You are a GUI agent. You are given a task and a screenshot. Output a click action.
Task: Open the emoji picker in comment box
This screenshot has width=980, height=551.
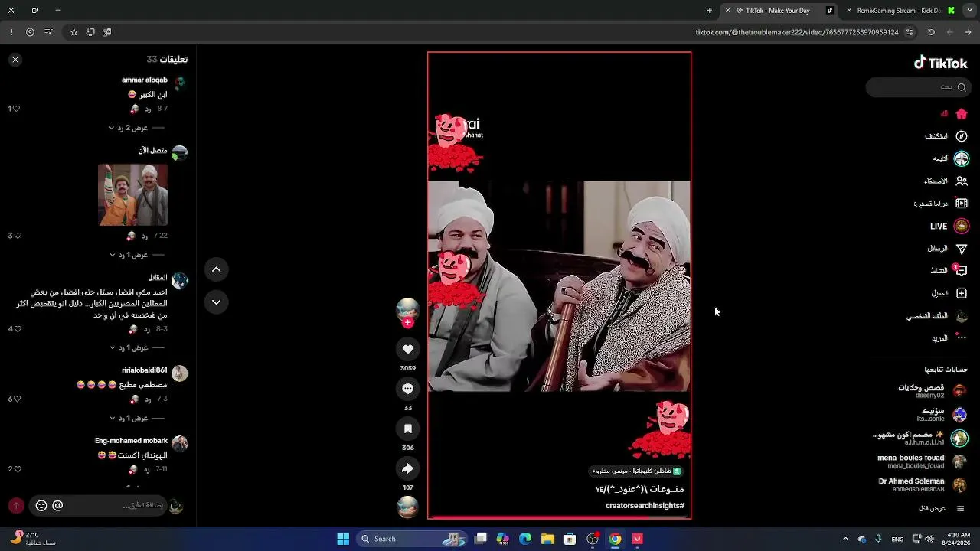click(x=41, y=505)
